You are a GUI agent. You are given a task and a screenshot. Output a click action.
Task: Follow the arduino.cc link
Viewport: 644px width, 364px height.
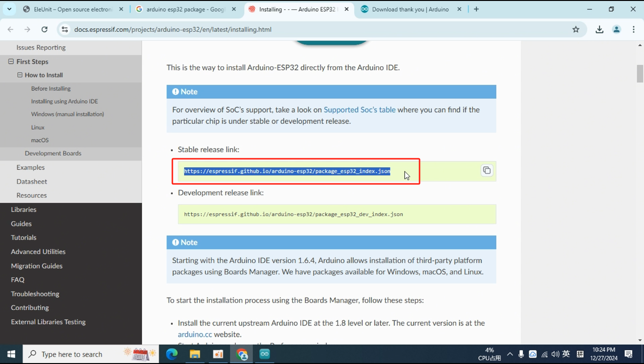[195, 334]
